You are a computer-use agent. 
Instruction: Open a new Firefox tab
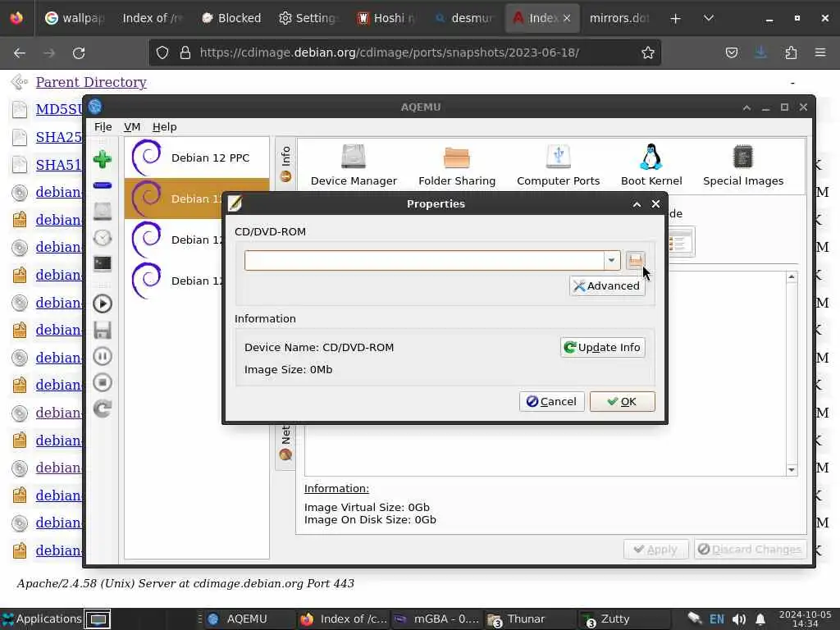point(676,18)
